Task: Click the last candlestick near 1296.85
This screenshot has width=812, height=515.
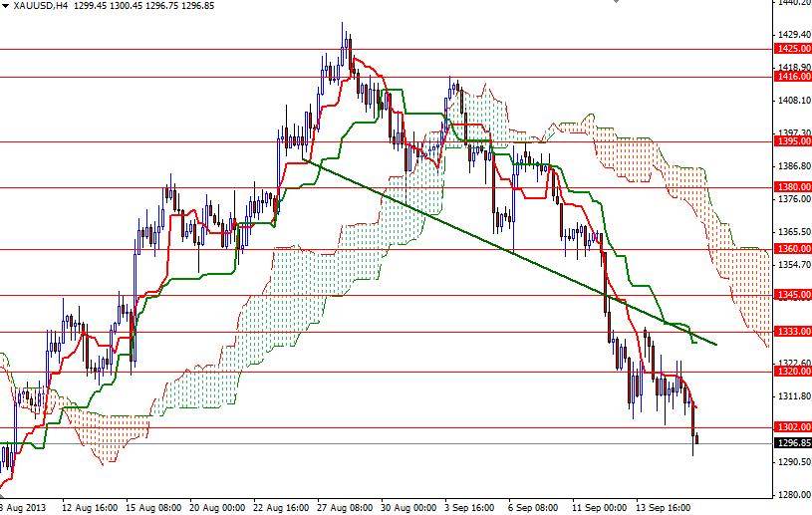Action: click(697, 438)
